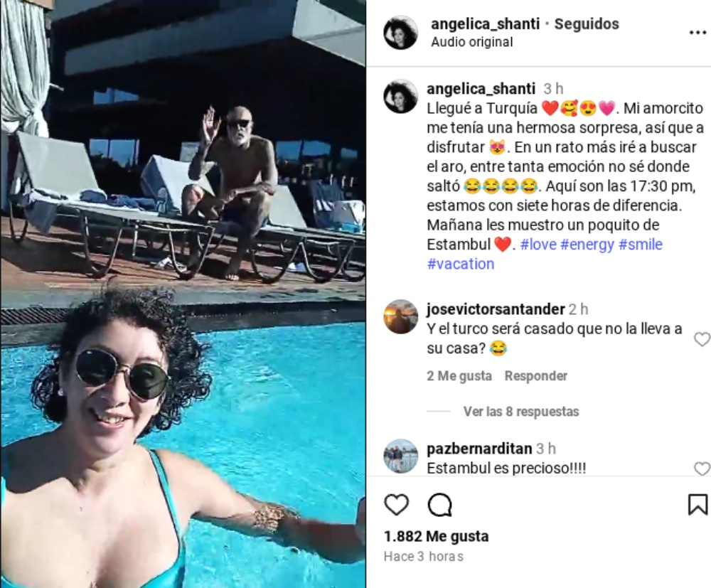Open the #energy hashtag
The width and height of the screenshot is (711, 588).
(587, 245)
